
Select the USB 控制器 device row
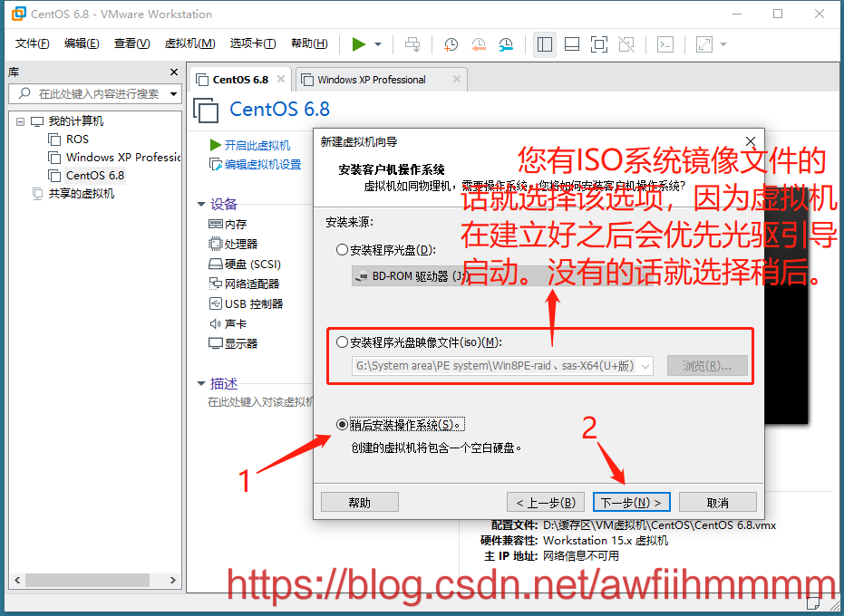pyautogui.click(x=246, y=303)
